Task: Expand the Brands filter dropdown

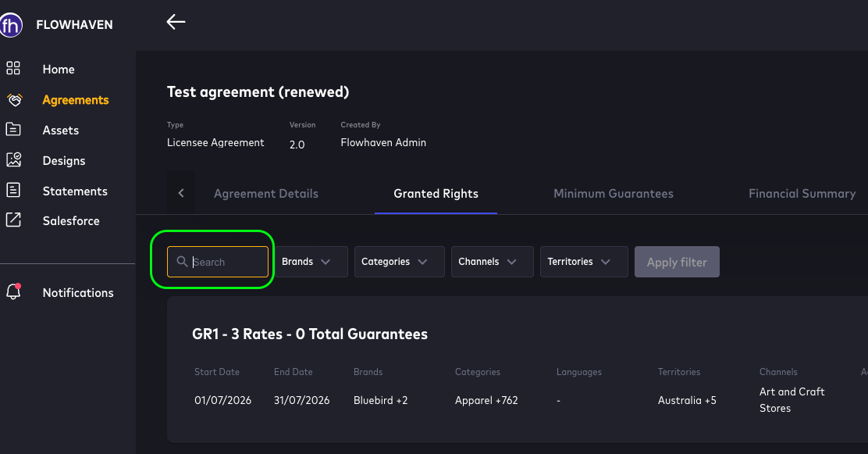Action: pos(311,262)
